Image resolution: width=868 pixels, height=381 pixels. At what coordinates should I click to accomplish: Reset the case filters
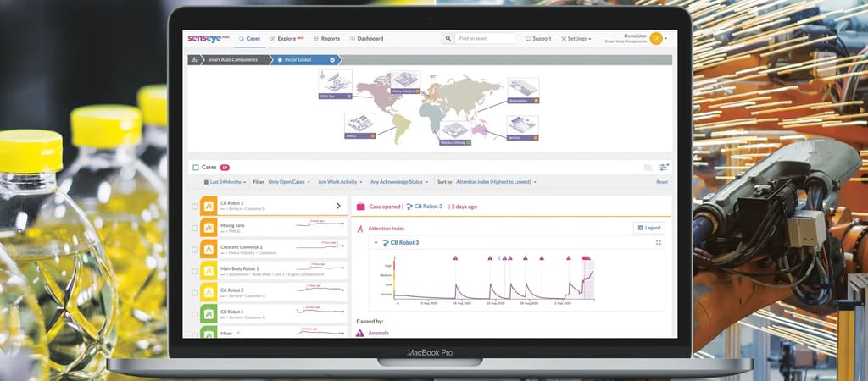tap(662, 182)
